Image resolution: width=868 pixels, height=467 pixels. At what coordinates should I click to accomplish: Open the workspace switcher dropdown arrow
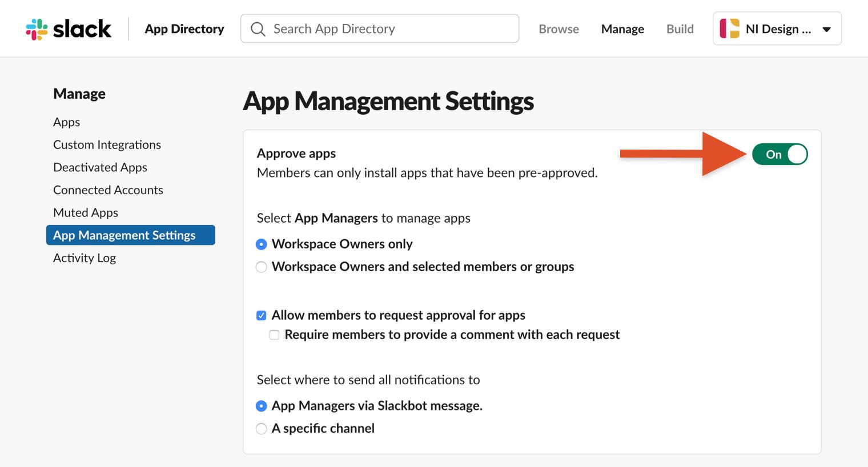pyautogui.click(x=826, y=29)
